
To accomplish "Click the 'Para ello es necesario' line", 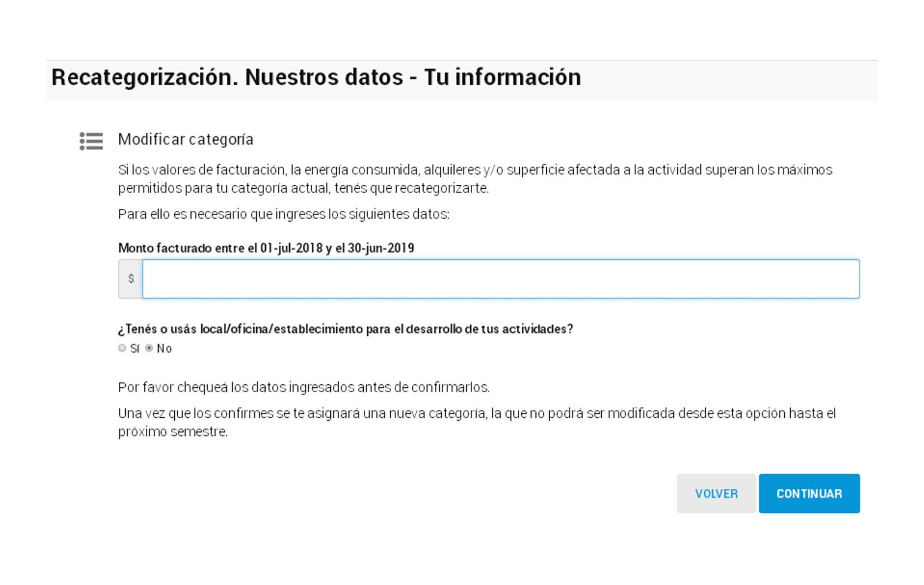I will (x=283, y=214).
